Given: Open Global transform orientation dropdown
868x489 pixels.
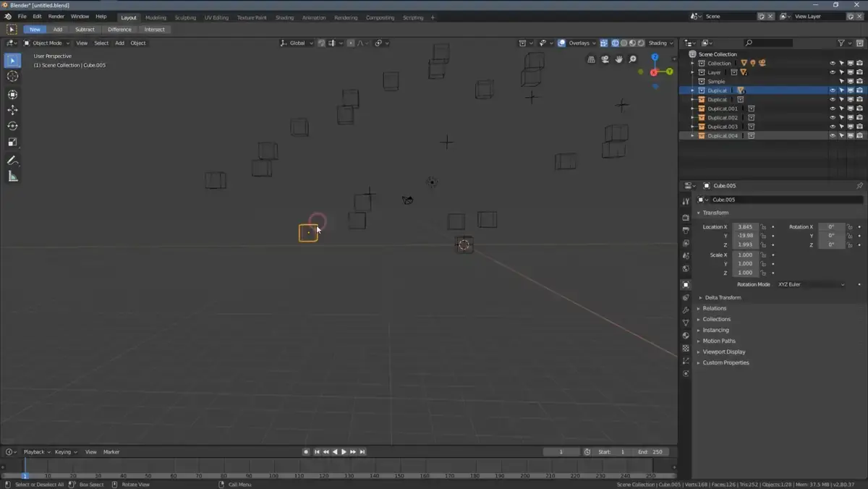Looking at the screenshot, I should [x=297, y=43].
